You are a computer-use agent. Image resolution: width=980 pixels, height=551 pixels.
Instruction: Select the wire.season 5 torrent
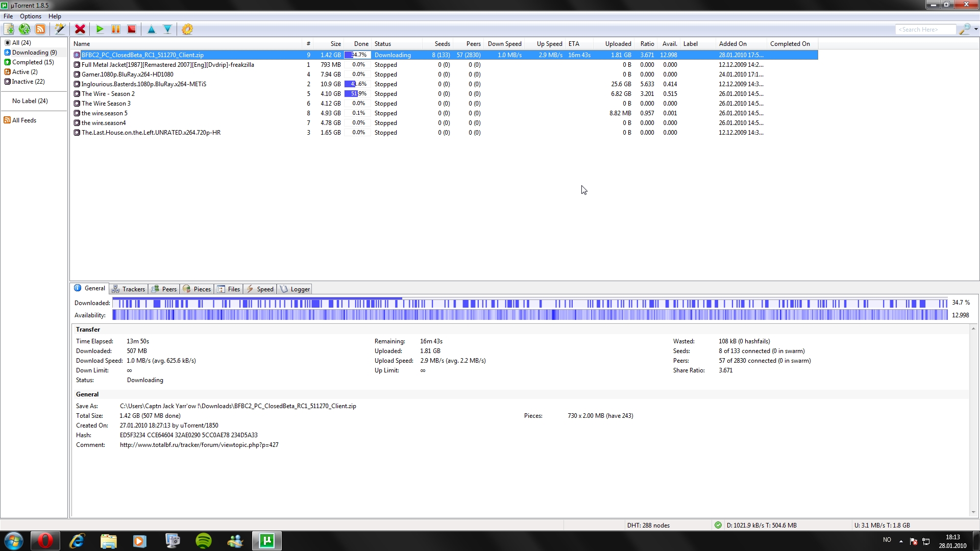pos(444,113)
